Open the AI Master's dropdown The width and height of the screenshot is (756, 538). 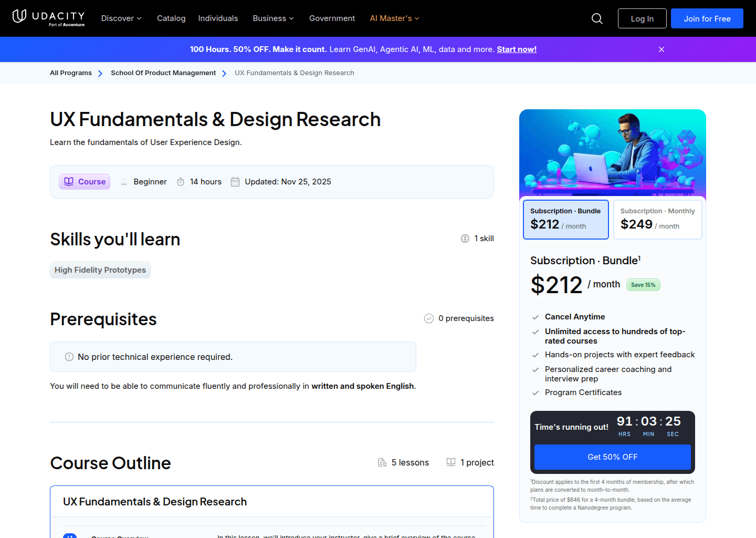[x=394, y=18]
